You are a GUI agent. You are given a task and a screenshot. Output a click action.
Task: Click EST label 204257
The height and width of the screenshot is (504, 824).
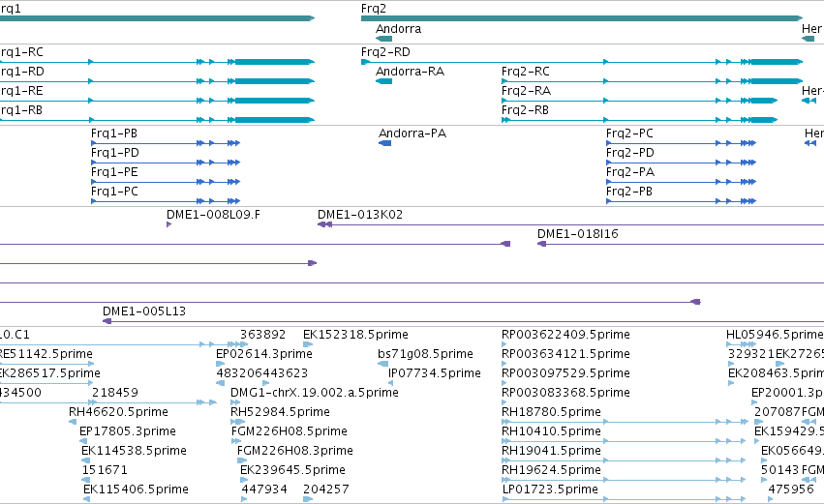click(325, 489)
